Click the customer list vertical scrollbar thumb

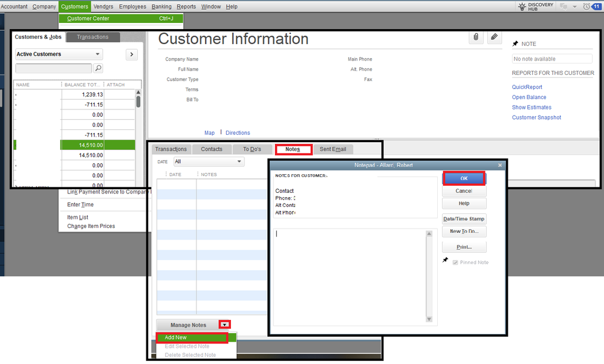click(138, 102)
